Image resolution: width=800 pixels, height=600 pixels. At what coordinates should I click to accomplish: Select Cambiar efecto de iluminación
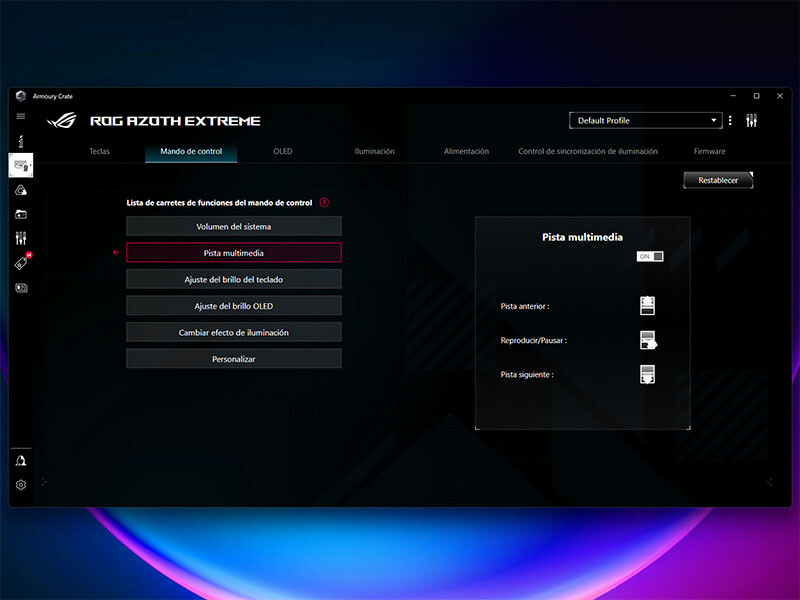(x=234, y=332)
